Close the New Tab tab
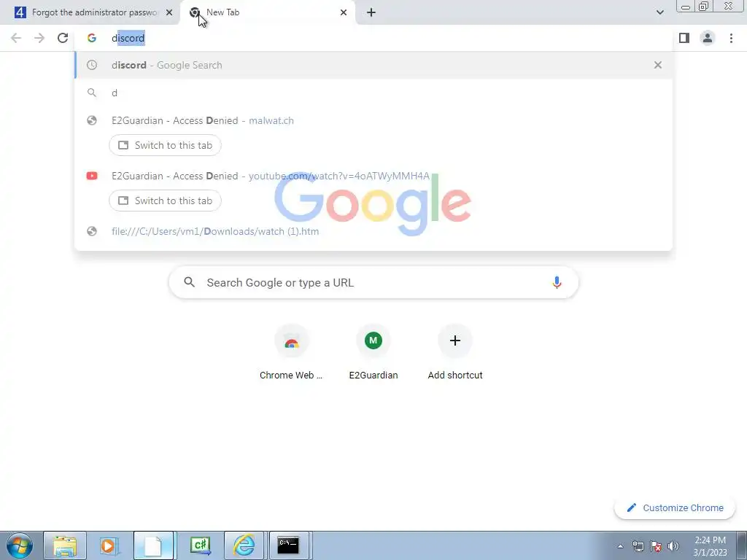747x560 pixels. point(344,12)
